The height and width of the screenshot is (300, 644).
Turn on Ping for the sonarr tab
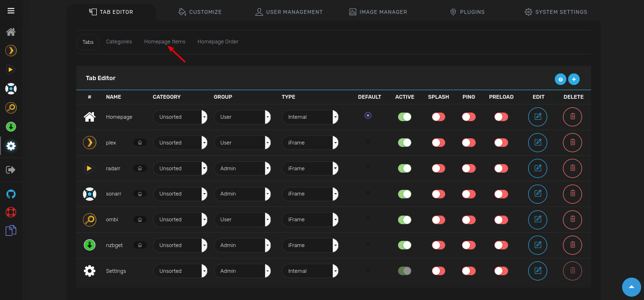(x=469, y=194)
